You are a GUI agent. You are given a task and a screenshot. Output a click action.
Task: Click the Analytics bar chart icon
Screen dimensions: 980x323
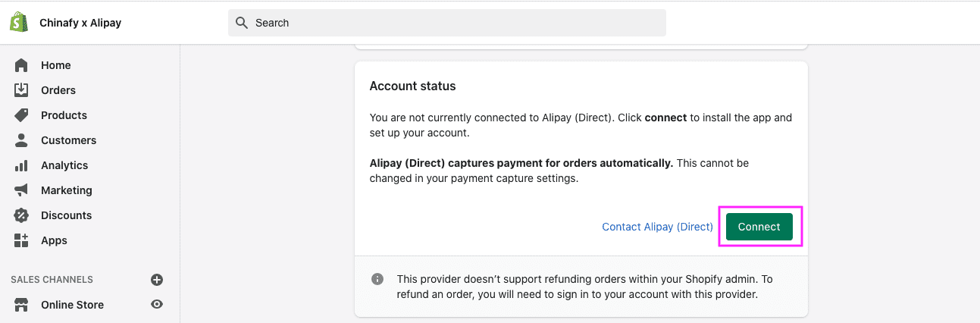click(x=21, y=165)
